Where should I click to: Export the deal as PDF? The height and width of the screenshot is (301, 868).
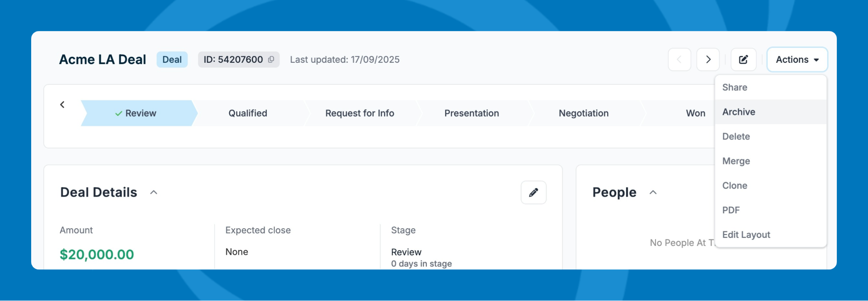point(731,210)
